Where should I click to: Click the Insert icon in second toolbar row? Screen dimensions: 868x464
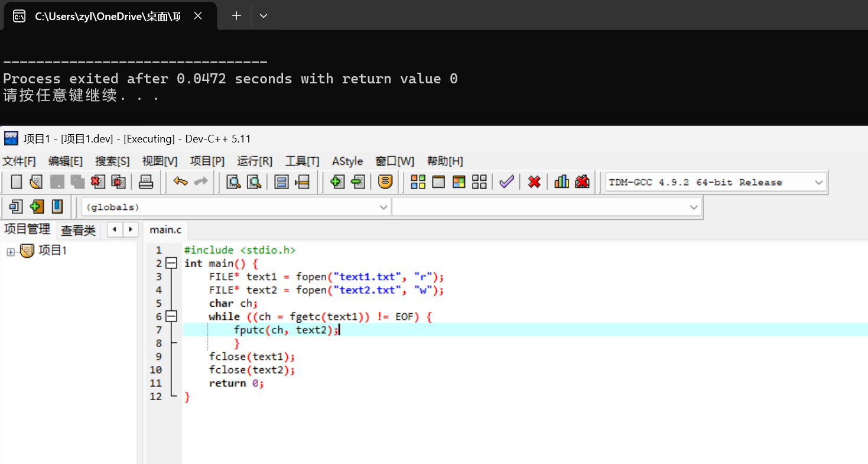[17, 206]
